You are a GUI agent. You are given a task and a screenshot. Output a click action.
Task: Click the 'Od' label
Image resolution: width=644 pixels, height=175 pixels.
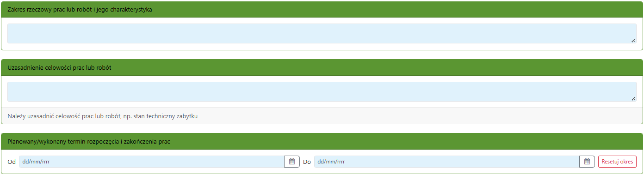(12, 162)
